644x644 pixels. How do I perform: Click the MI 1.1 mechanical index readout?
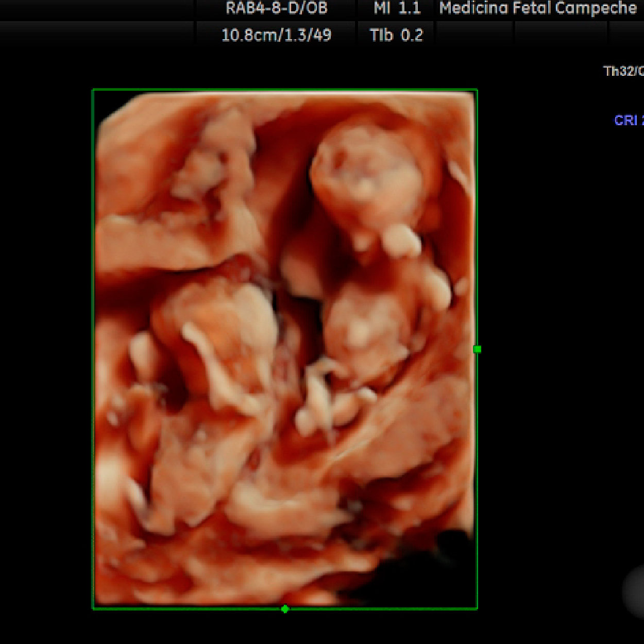click(x=397, y=8)
